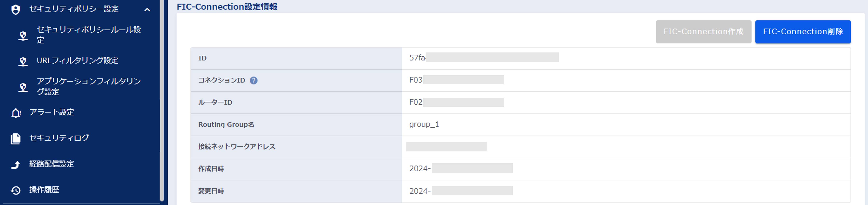Image resolution: width=868 pixels, height=205 pixels.
Task: Click the セキュリティログ document icon
Action: tap(16, 139)
